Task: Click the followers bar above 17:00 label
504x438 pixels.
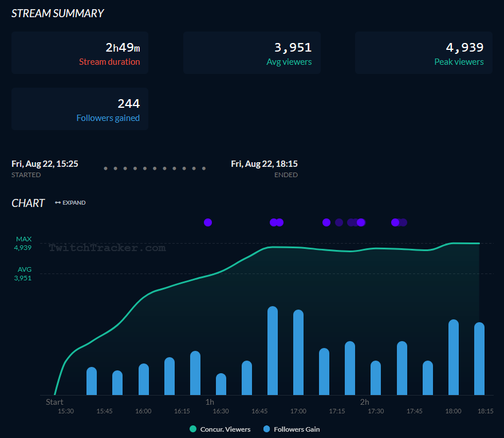Action: click(298, 352)
